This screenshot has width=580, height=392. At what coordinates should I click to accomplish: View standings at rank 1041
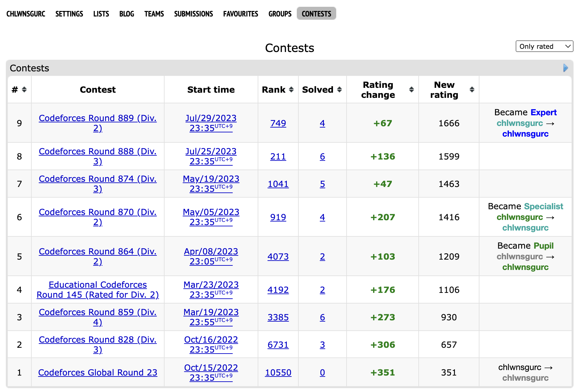point(278,184)
